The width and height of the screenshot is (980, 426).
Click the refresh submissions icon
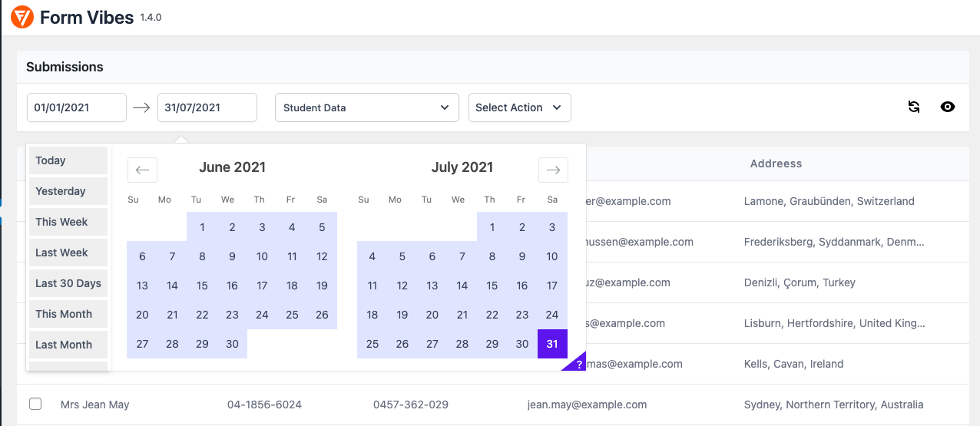(914, 107)
